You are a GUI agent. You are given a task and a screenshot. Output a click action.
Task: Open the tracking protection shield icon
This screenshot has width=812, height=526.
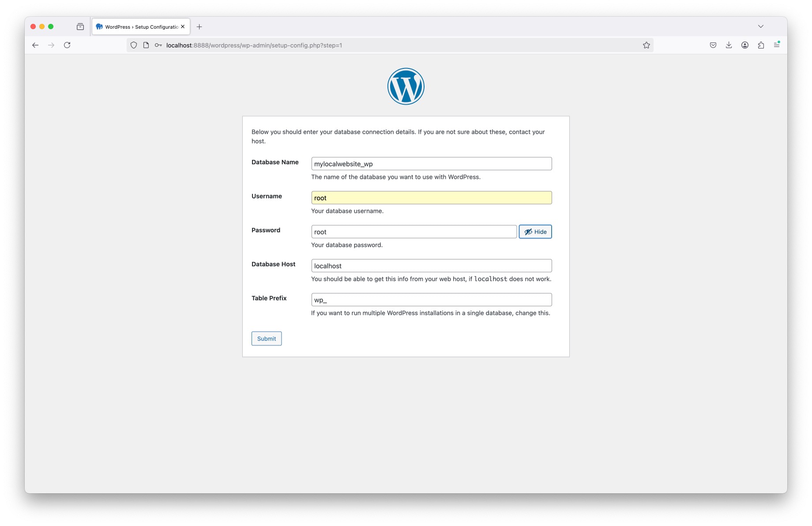click(x=134, y=45)
